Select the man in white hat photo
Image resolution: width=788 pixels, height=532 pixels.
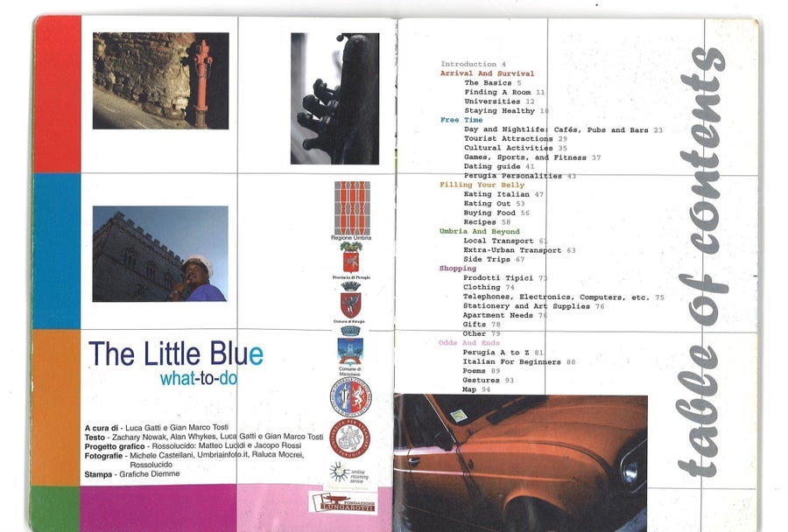tap(160, 254)
